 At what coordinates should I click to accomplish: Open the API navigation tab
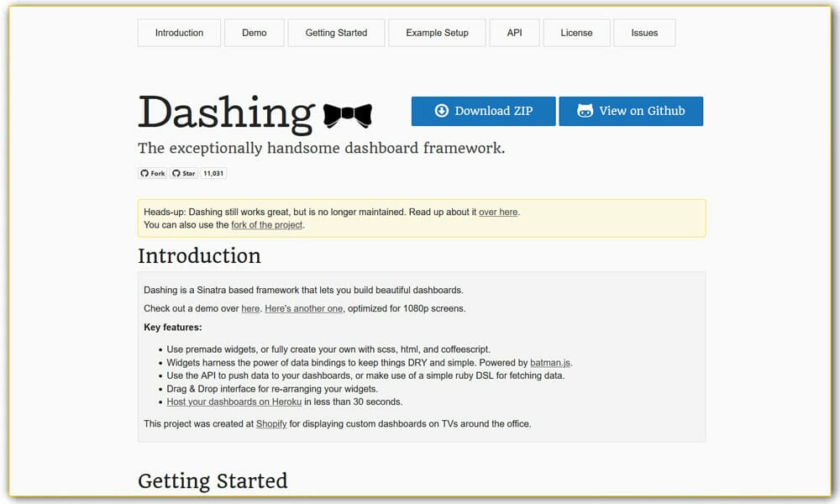pyautogui.click(x=514, y=32)
